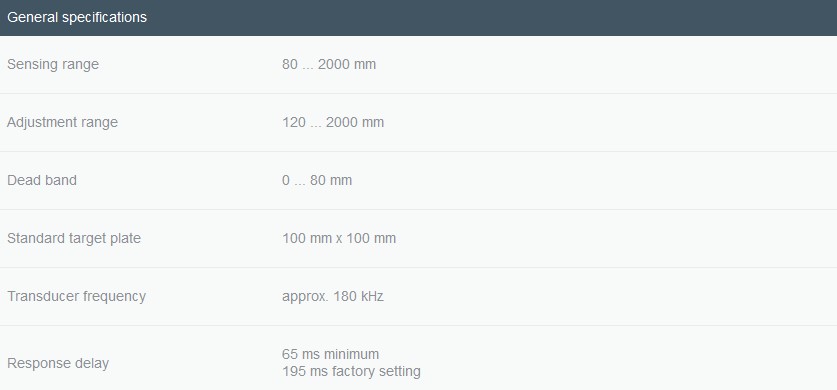Viewport: 837px width, 390px height.
Task: Select the Adjustment range label
Action: [x=62, y=123]
